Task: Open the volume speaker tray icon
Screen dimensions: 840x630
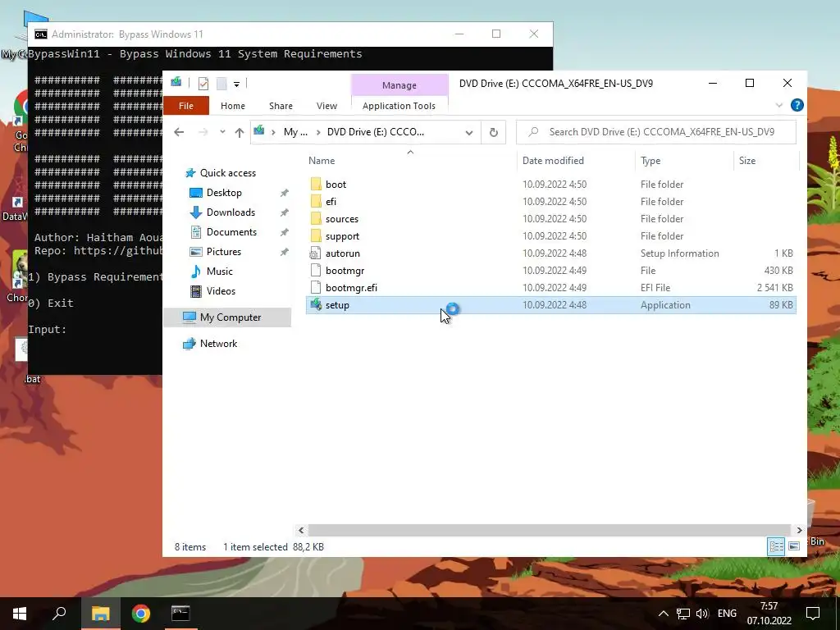Action: [702, 614]
